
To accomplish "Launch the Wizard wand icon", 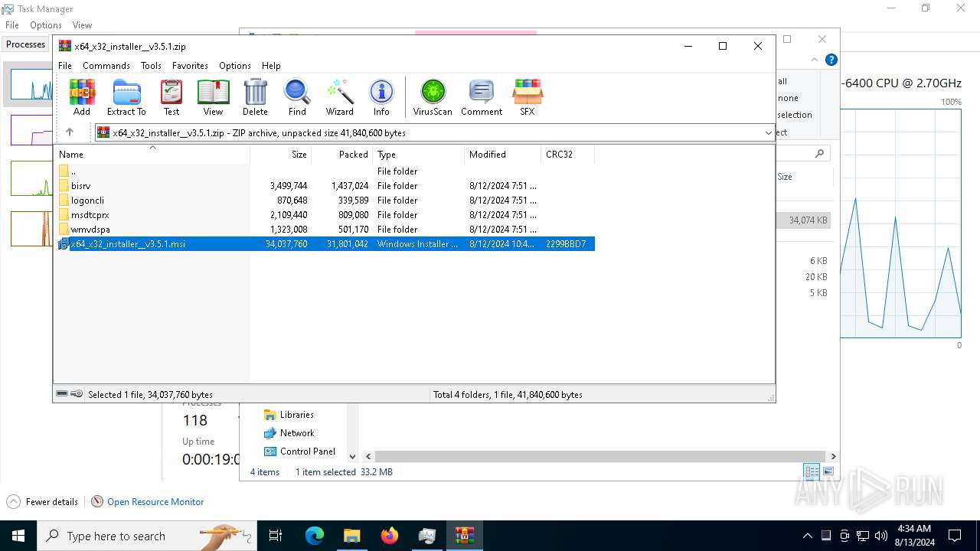I will [x=339, y=97].
